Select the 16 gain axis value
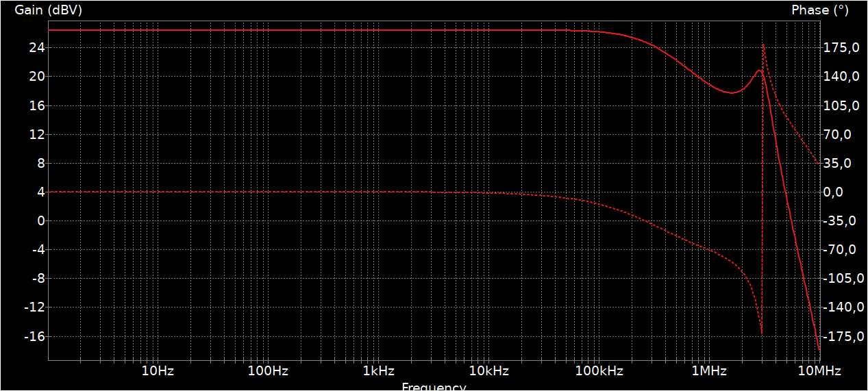Viewport: 868px width, 391px height. pos(36,105)
